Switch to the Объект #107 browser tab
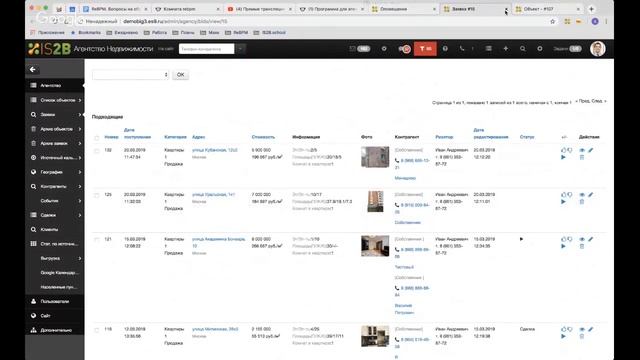Screen dimensions: 640x360 coord(548,9)
